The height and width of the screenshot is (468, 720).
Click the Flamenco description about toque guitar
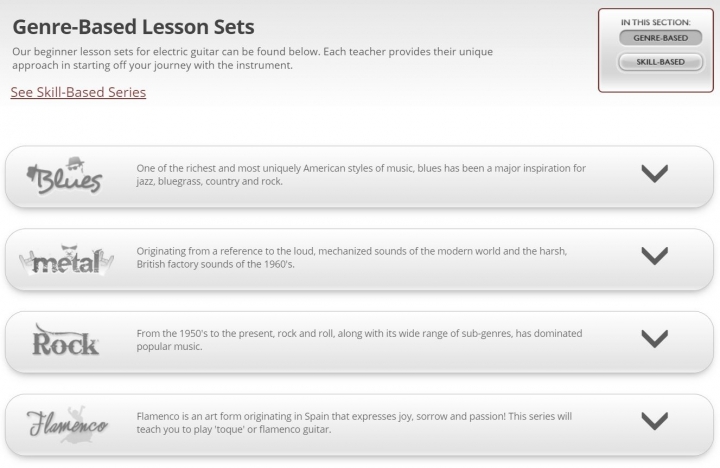[x=354, y=423]
